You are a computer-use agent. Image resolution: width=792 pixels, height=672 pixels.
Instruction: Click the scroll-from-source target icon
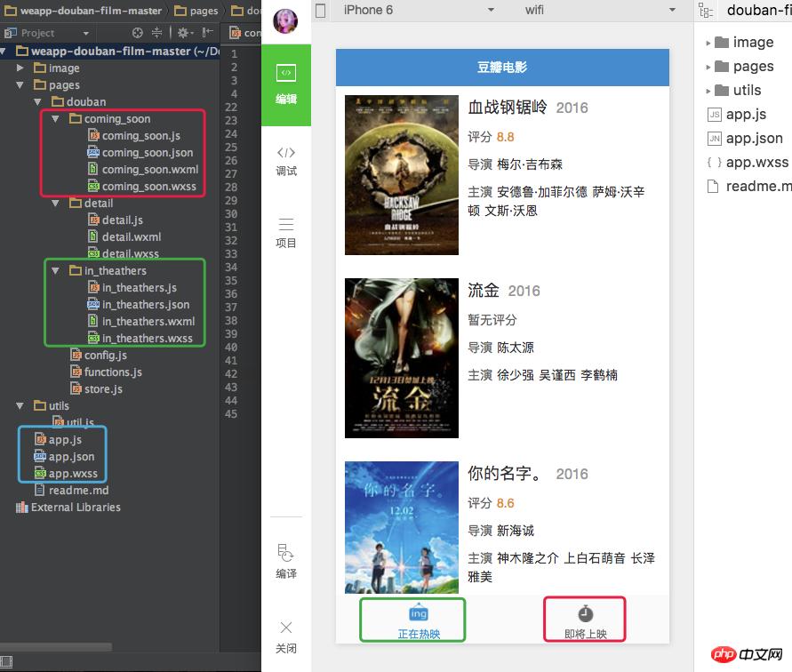point(138,33)
